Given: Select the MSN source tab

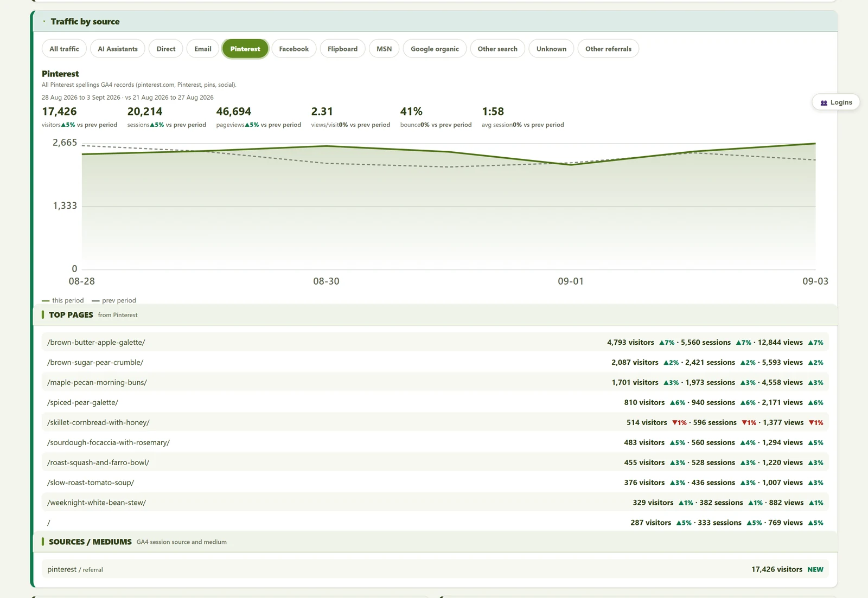Looking at the screenshot, I should click(x=384, y=49).
